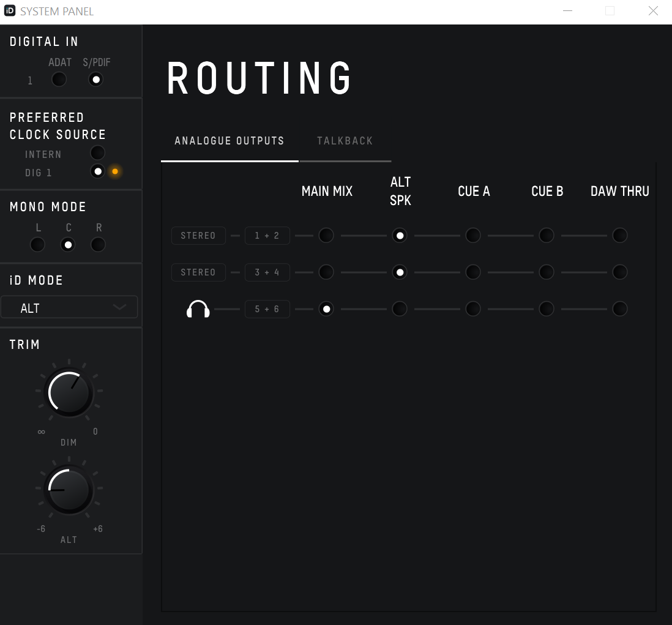672x625 pixels.
Task: Click the orange clock status indicator
Action: 115,171
